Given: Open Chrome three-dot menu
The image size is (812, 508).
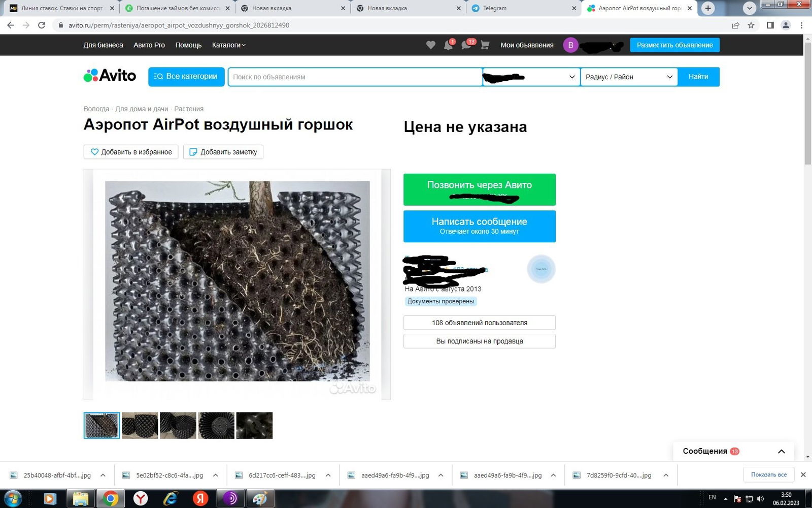Looking at the screenshot, I should tap(801, 25).
